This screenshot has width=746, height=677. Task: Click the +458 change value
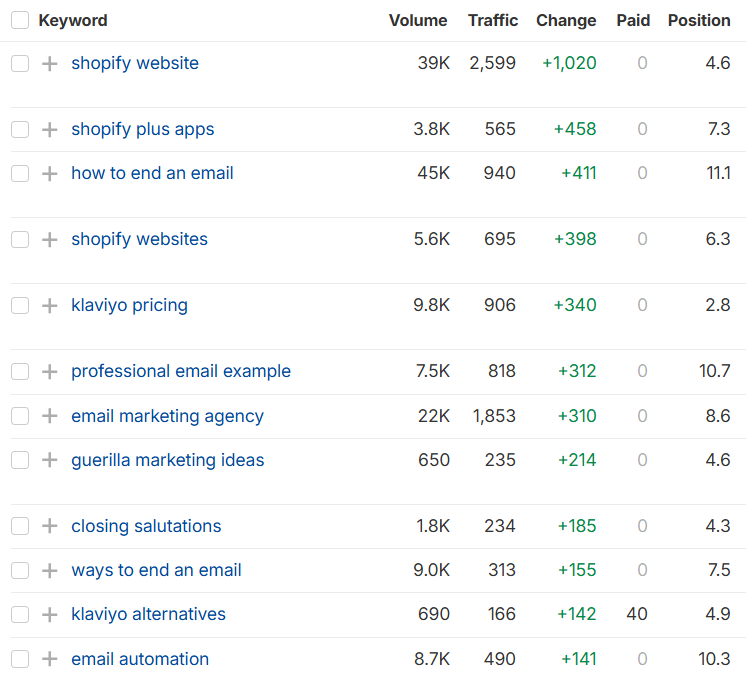pyautogui.click(x=575, y=129)
